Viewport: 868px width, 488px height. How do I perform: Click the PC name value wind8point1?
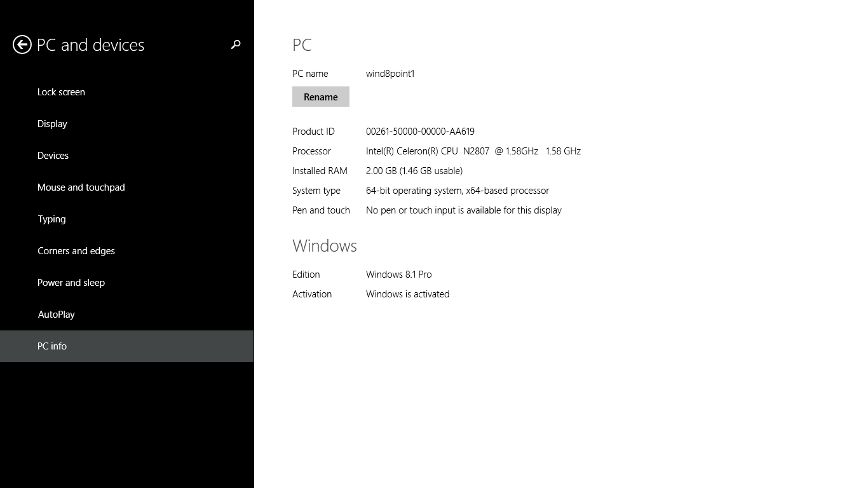click(390, 74)
